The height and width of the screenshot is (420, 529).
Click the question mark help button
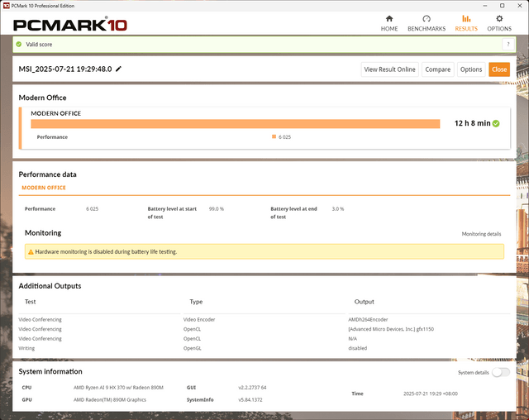point(508,44)
